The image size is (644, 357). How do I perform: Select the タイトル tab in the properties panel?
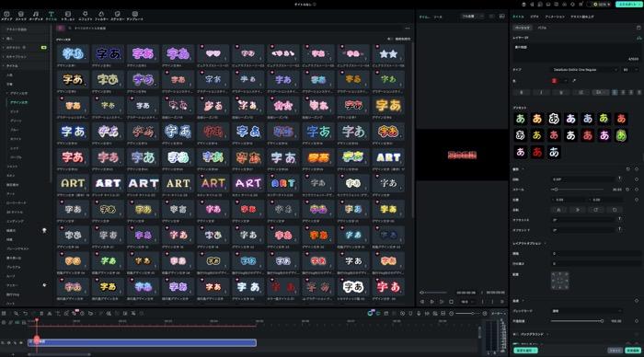518,17
